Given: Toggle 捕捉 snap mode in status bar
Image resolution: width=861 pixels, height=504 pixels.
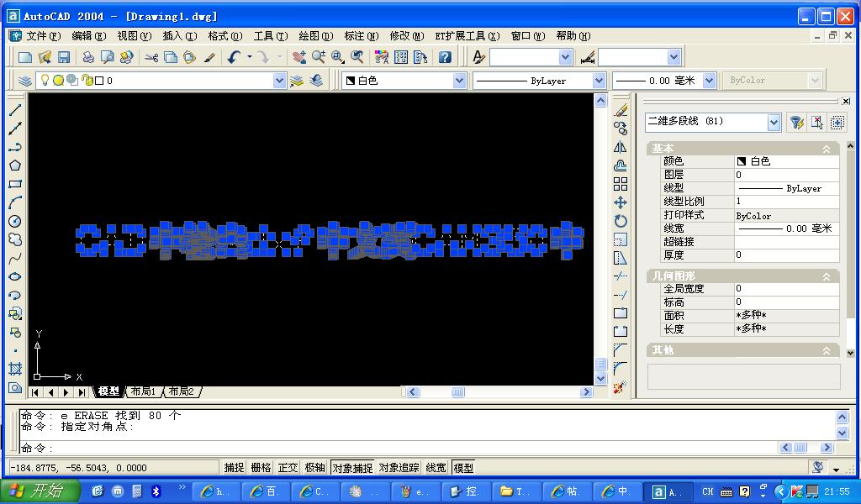Looking at the screenshot, I should click(234, 468).
